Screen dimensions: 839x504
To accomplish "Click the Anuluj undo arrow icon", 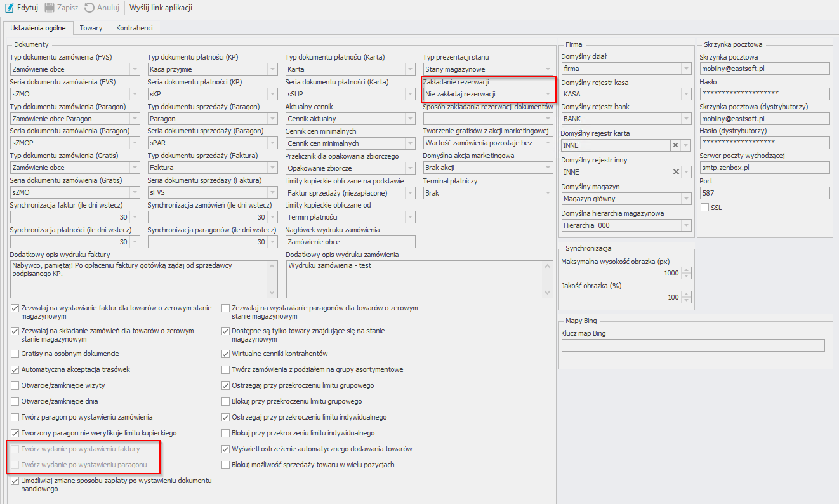I will point(89,8).
